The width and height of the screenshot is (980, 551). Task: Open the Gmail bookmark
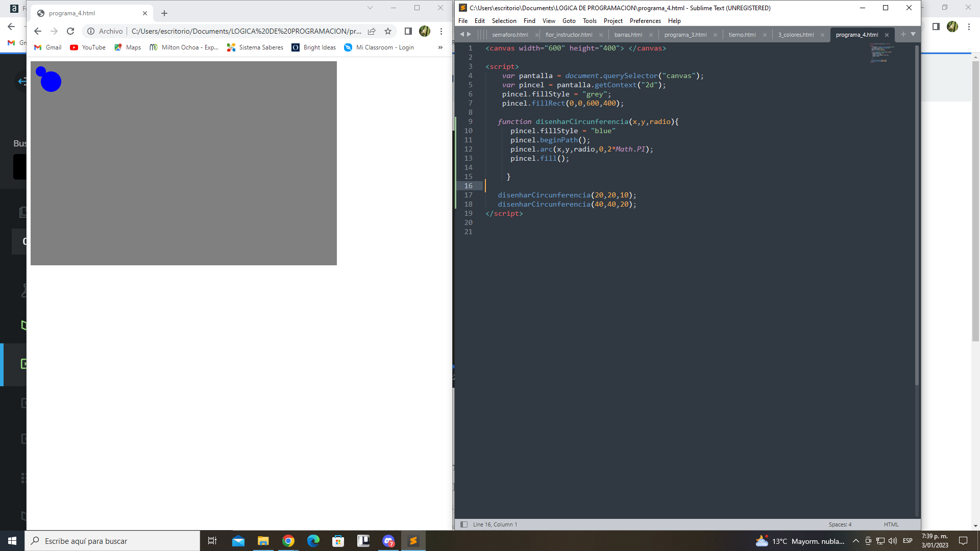[47, 47]
